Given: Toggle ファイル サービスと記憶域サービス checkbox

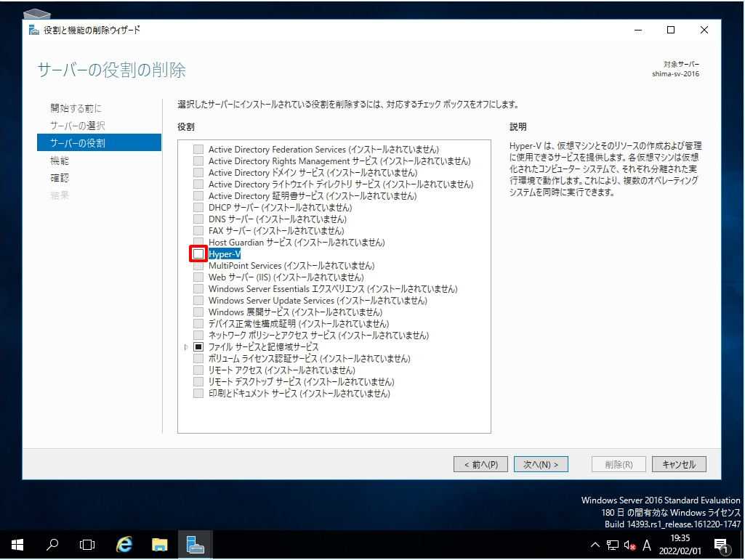Looking at the screenshot, I should 198,346.
